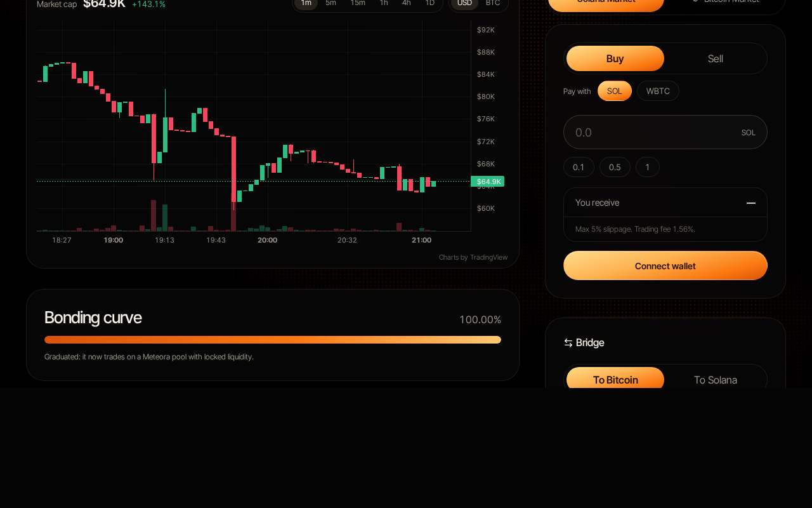Screen dimensions: 812x508
Task: Switch to the Sell tab
Action: pyautogui.click(x=716, y=58)
